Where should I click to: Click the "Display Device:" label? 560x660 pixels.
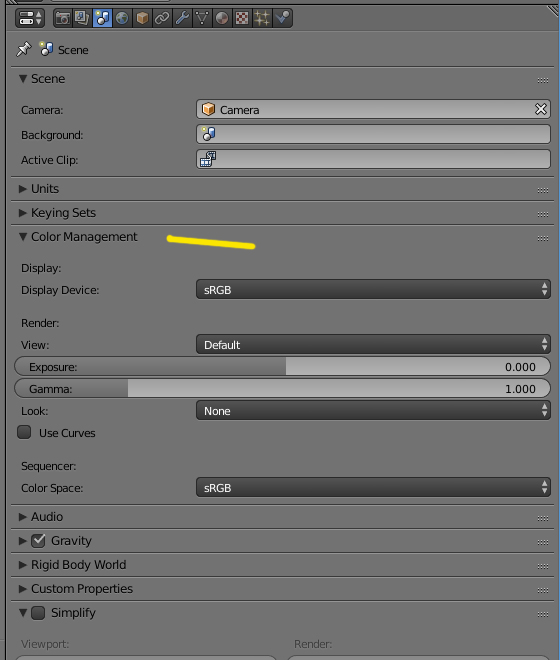[x=60, y=290]
